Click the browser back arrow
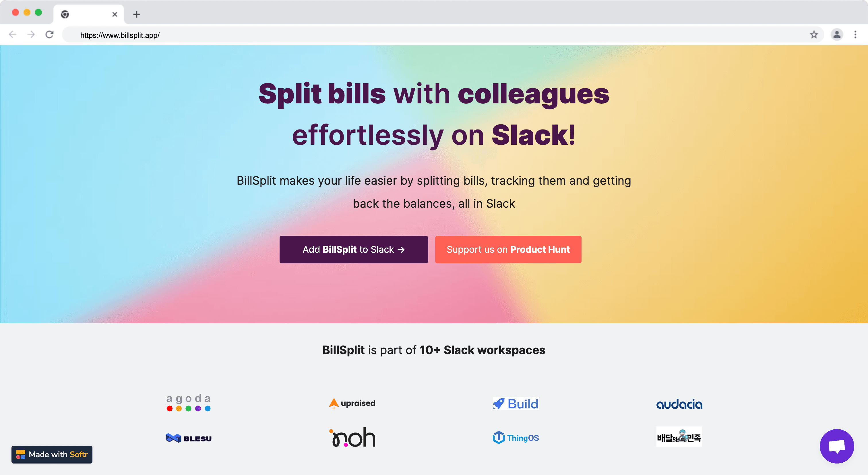This screenshot has height=475, width=868. point(12,34)
